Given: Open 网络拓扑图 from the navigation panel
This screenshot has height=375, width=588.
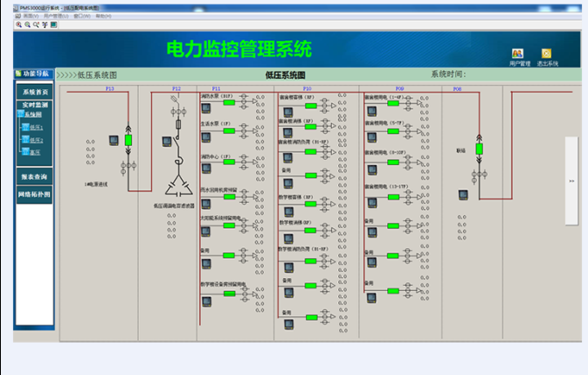Looking at the screenshot, I should pos(35,194).
